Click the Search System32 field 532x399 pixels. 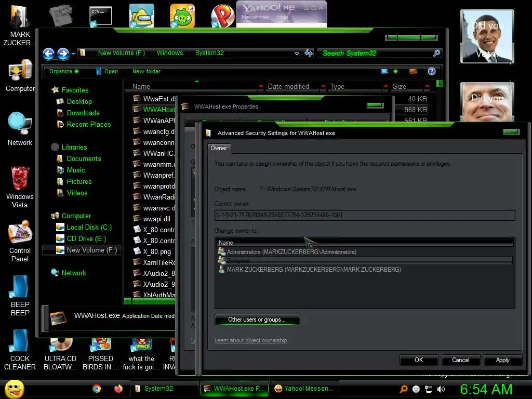[x=375, y=54]
